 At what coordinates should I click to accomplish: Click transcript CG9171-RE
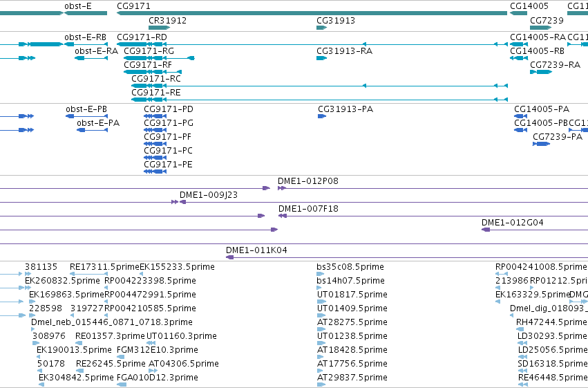tap(319, 100)
